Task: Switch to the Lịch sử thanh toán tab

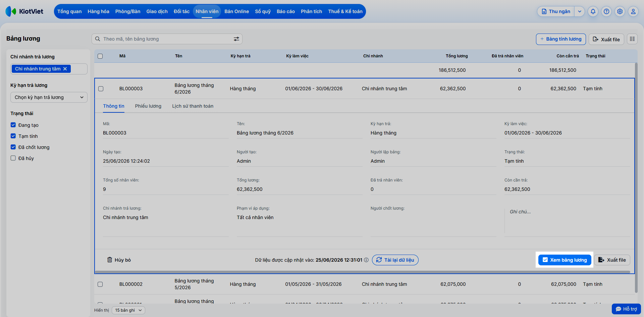Action: (193, 106)
